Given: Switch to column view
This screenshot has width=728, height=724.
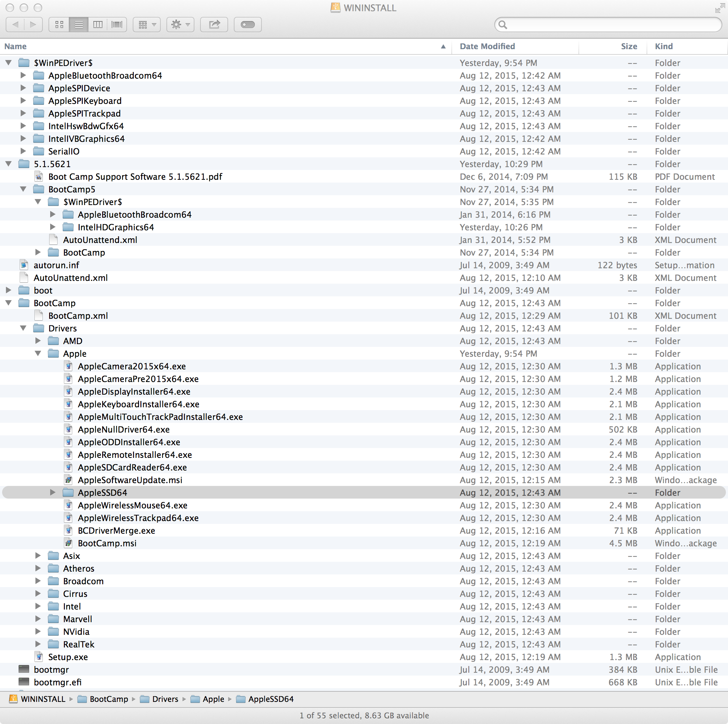Looking at the screenshot, I should pyautogui.click(x=98, y=24).
